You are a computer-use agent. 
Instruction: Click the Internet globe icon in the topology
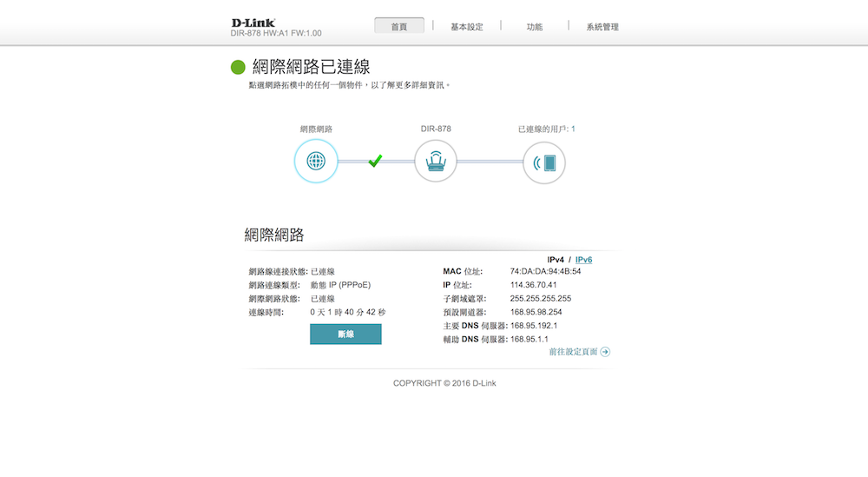click(316, 162)
